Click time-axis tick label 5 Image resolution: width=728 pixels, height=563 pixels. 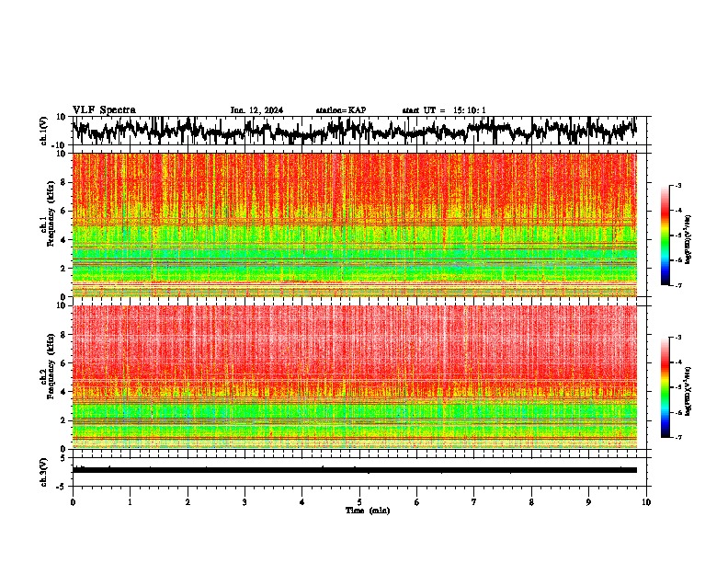[359, 502]
